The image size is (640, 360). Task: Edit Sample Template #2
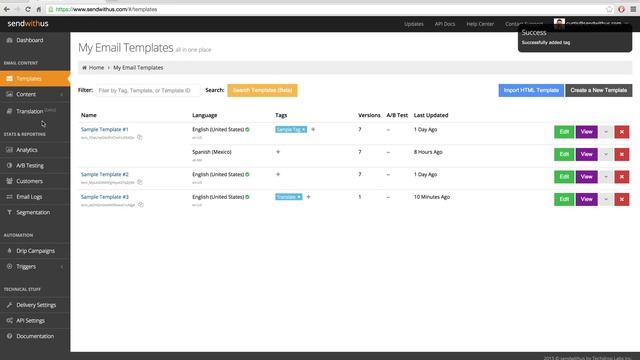[564, 177]
